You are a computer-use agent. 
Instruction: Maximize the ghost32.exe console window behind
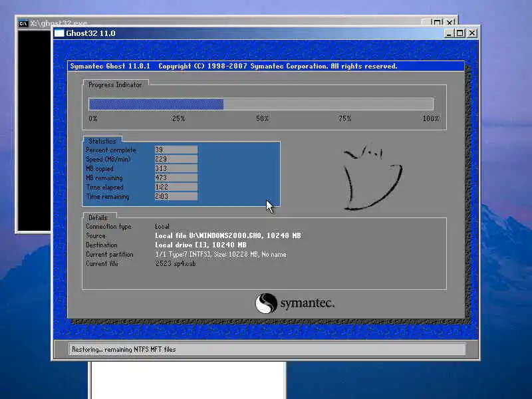tap(438, 23)
